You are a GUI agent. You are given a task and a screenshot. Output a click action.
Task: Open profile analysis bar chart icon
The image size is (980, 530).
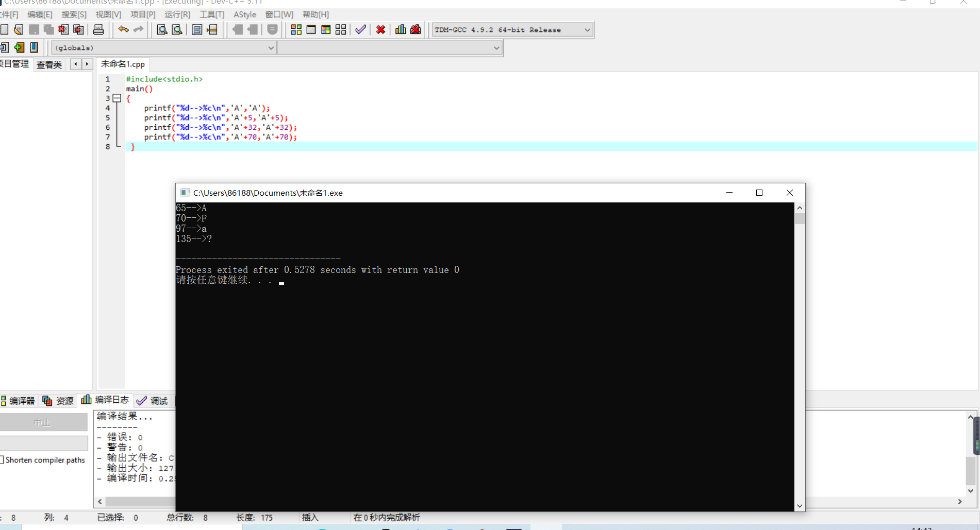[401, 29]
